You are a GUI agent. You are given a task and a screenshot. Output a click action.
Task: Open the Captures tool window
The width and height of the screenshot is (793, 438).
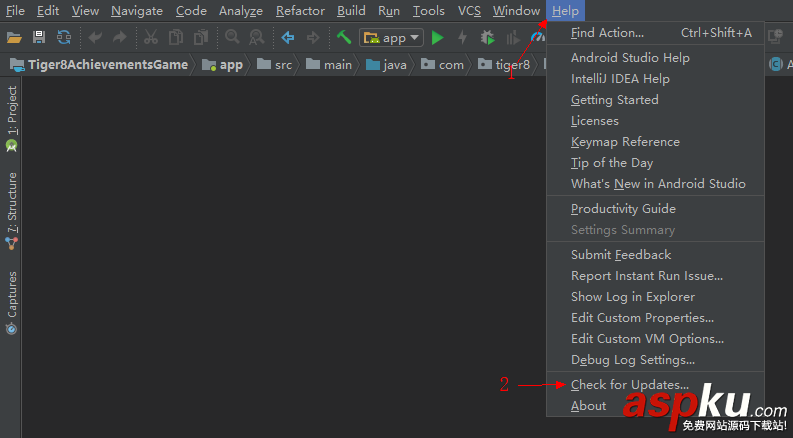(x=11, y=303)
